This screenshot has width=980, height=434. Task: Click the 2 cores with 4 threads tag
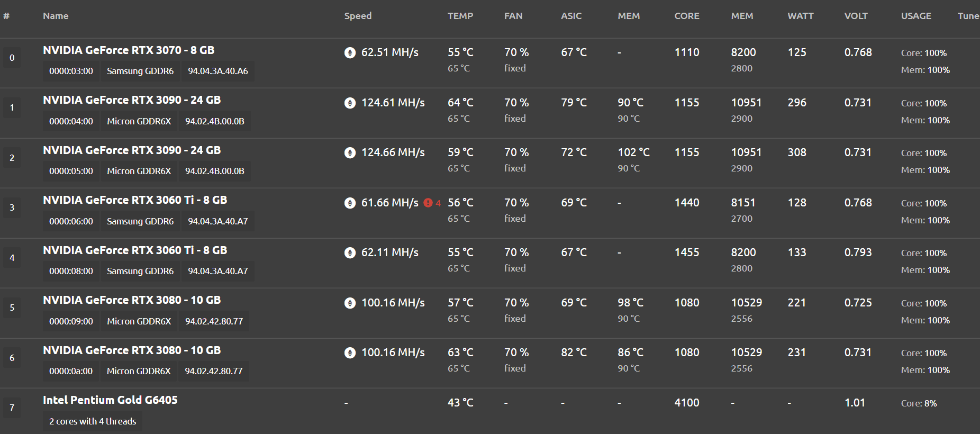tap(93, 421)
